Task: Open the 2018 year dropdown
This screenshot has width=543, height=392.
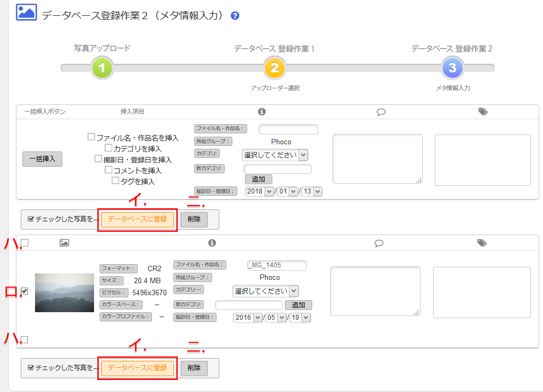Action: pos(259,191)
